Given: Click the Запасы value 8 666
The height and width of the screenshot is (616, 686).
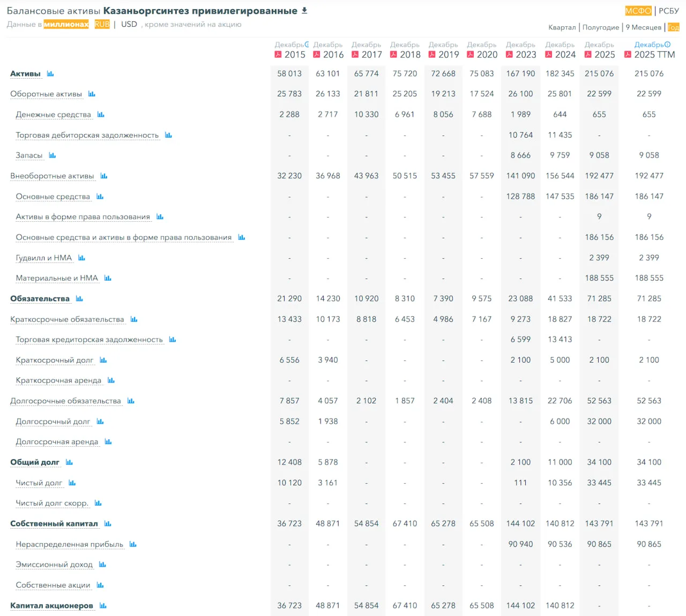Looking at the screenshot, I should (521, 155).
